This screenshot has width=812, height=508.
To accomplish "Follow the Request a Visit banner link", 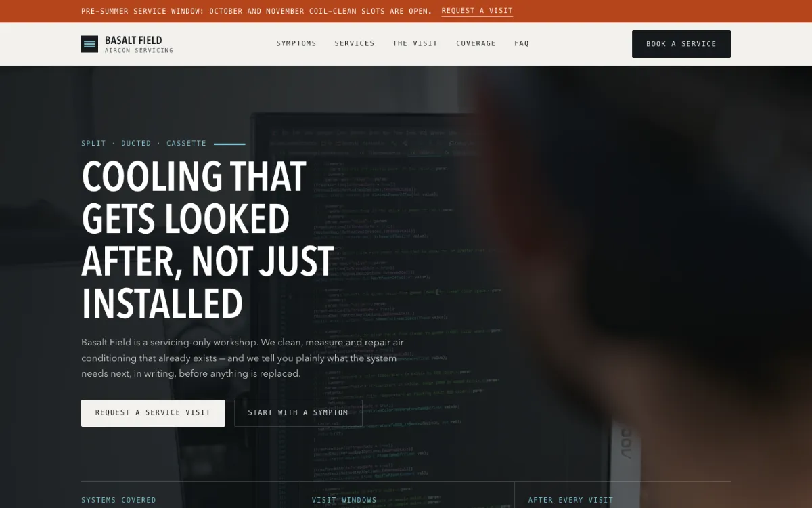I will (477, 12).
